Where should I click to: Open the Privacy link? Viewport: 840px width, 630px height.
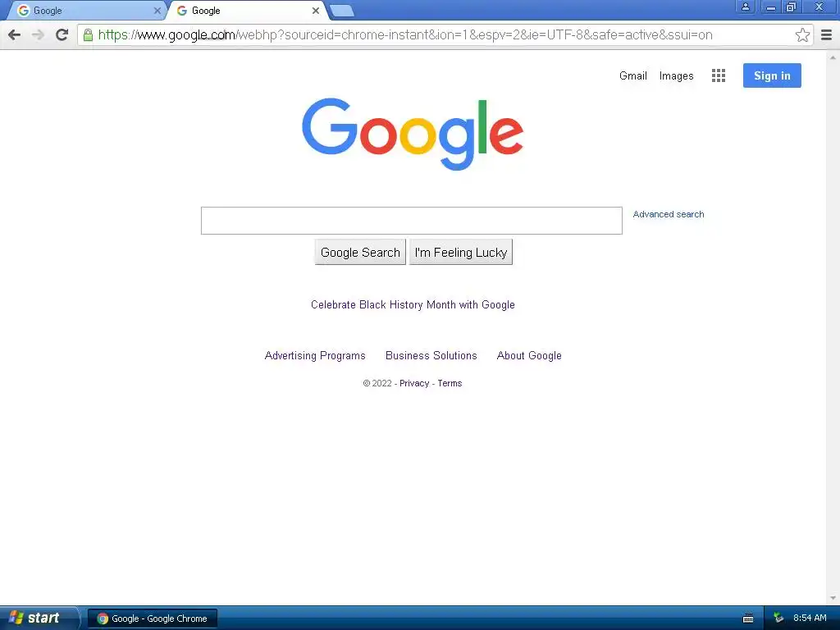click(x=414, y=384)
